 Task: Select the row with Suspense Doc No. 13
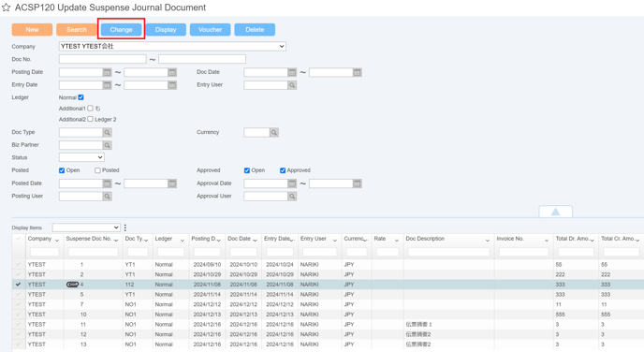328,345
